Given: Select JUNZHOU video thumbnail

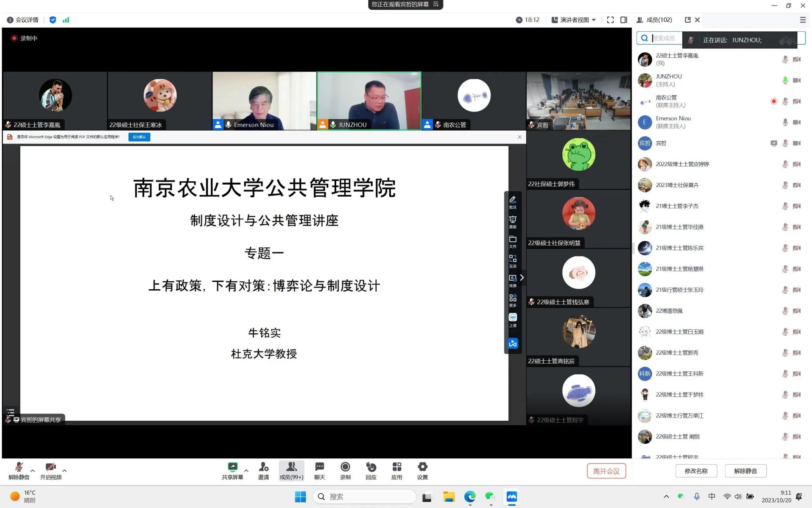Looking at the screenshot, I should point(369,101).
